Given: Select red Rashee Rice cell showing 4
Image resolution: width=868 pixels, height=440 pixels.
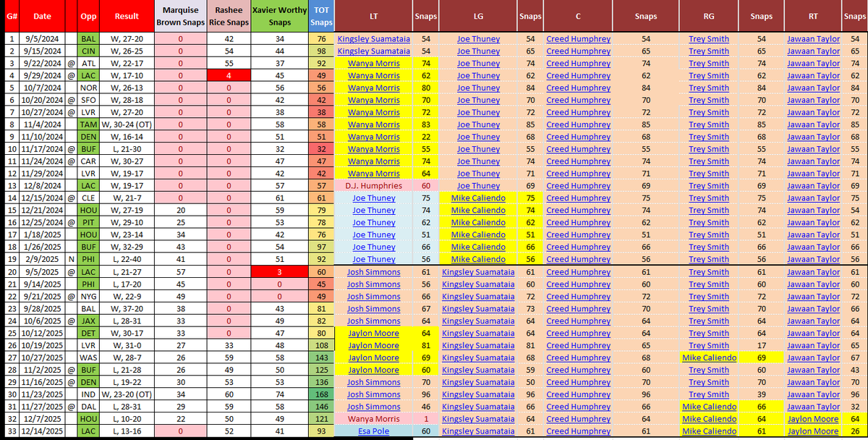Looking at the screenshot, I should coord(228,76).
